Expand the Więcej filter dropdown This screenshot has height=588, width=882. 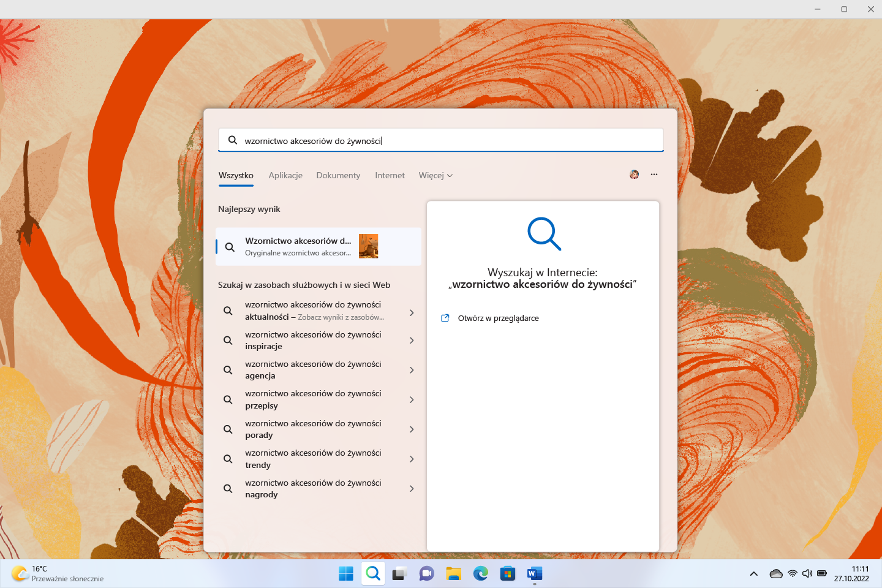[435, 176]
